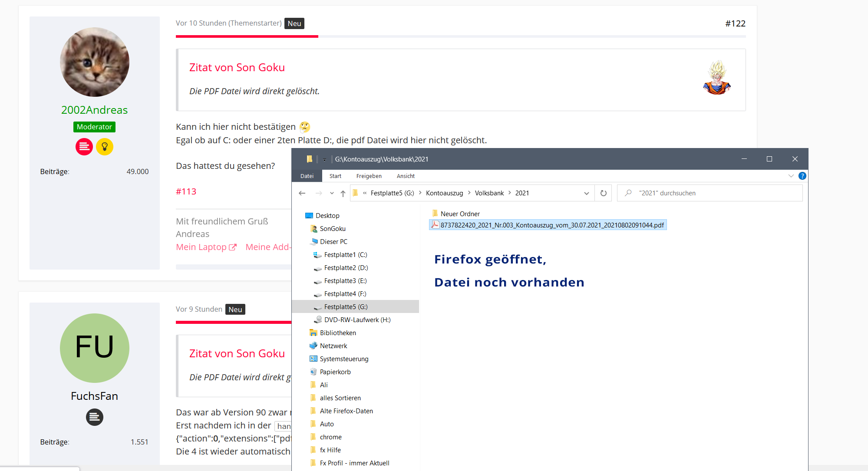Go up one folder level arrow
This screenshot has width=868, height=471.
[343, 193]
